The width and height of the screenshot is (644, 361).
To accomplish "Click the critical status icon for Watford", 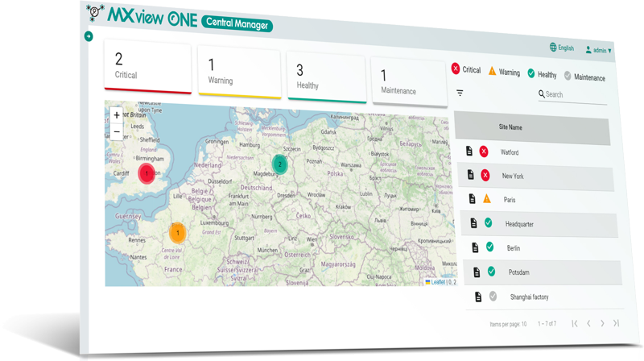I will (484, 151).
